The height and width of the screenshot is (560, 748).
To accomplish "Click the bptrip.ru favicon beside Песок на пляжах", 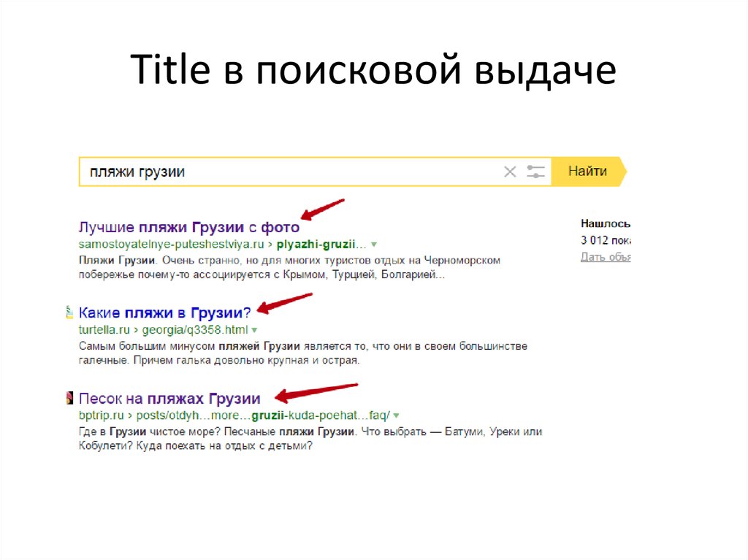I will click(69, 398).
